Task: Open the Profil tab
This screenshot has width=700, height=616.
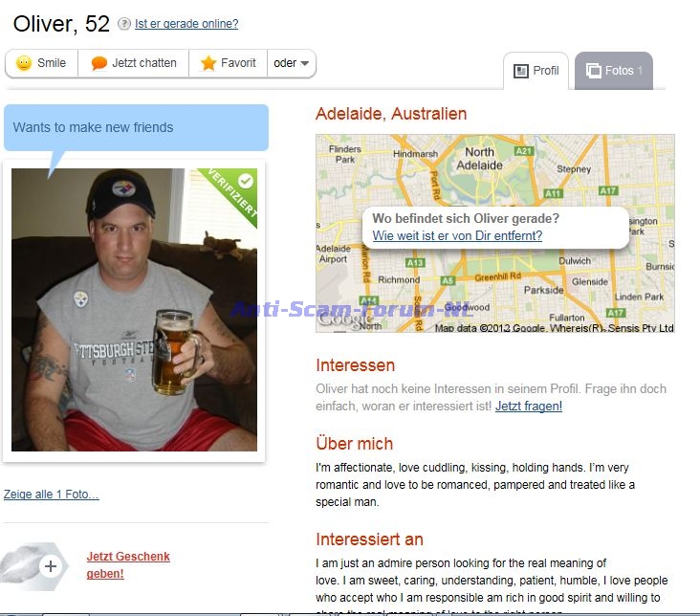Action: [536, 71]
